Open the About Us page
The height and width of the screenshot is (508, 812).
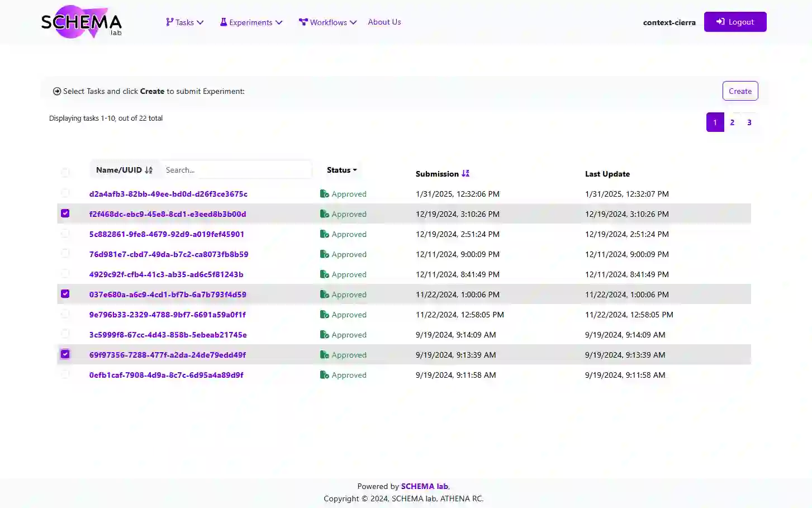[x=384, y=22]
